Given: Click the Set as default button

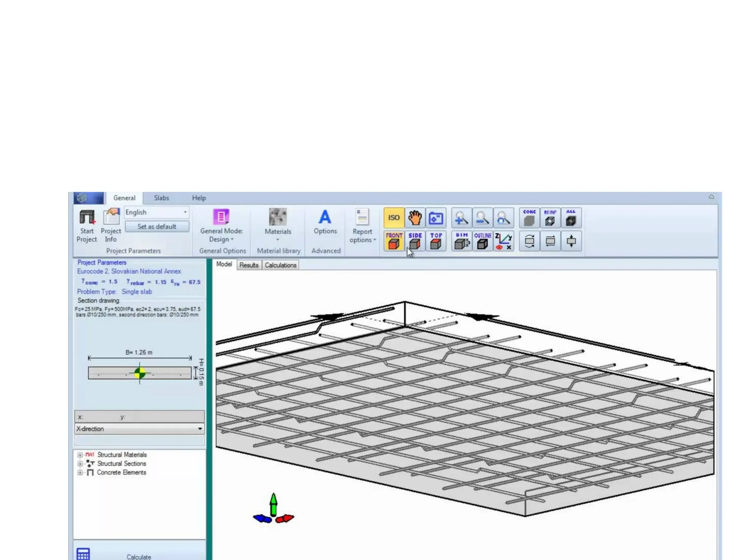Looking at the screenshot, I should tap(157, 226).
